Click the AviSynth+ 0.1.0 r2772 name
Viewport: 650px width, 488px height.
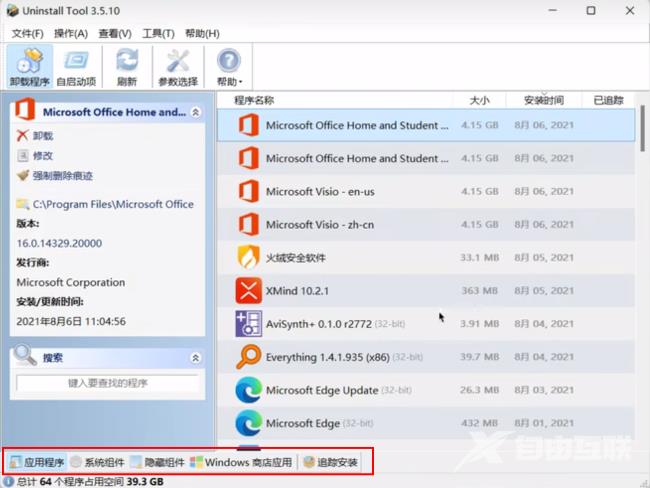(319, 324)
